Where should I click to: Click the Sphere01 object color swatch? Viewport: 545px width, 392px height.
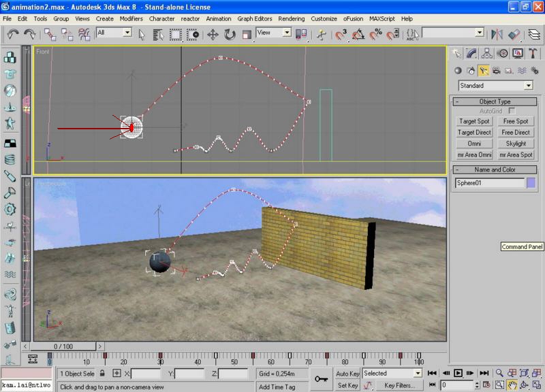531,182
